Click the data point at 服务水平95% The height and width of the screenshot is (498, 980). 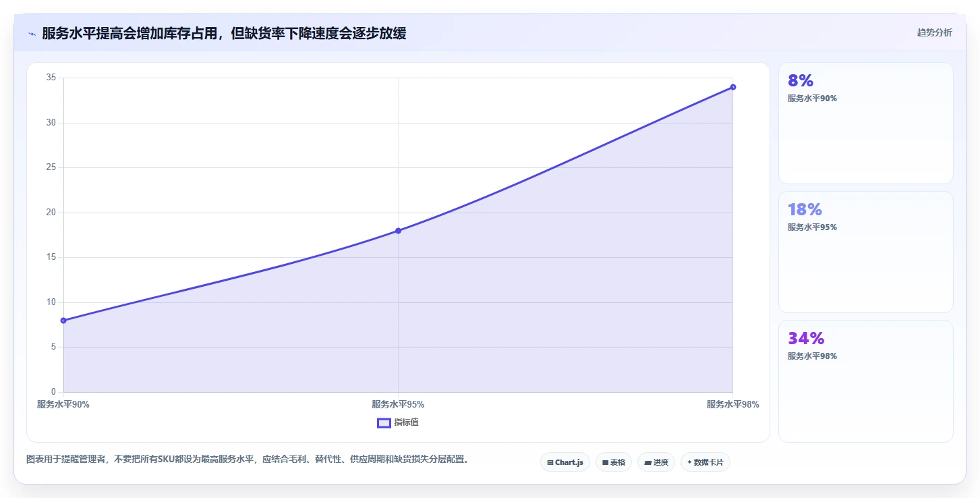tap(398, 231)
